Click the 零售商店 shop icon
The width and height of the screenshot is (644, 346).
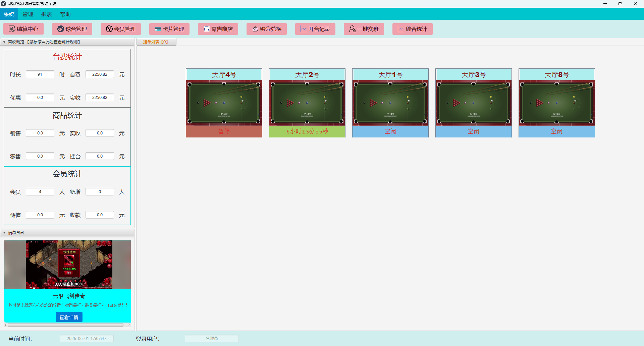pyautogui.click(x=207, y=29)
